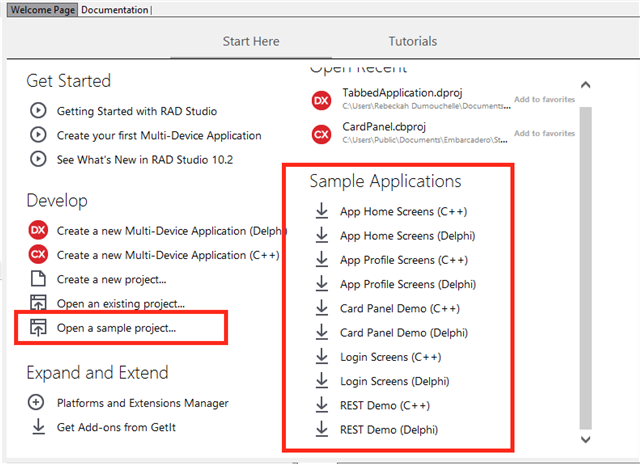Screen dimensions: 640x464
Task: Click download arrow for Login Screens (Delphi)
Action: (322, 380)
